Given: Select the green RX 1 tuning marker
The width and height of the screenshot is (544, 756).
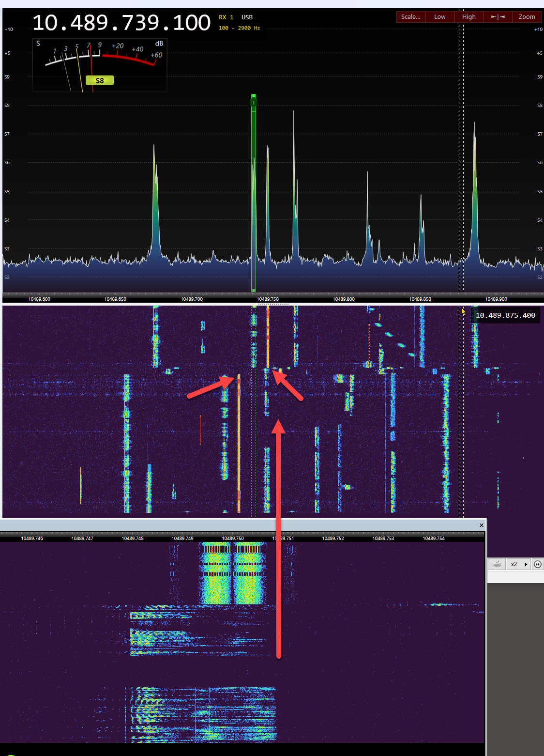Looking at the screenshot, I should coord(253,103).
